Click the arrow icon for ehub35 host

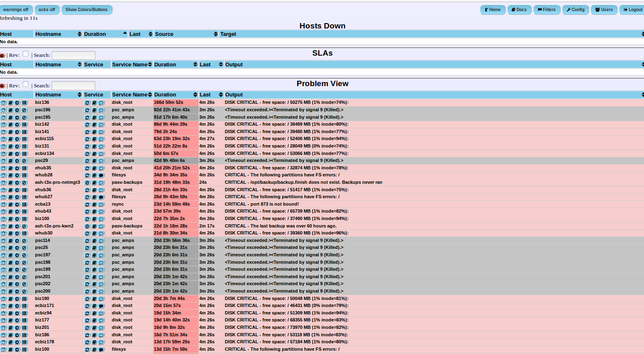(17, 168)
